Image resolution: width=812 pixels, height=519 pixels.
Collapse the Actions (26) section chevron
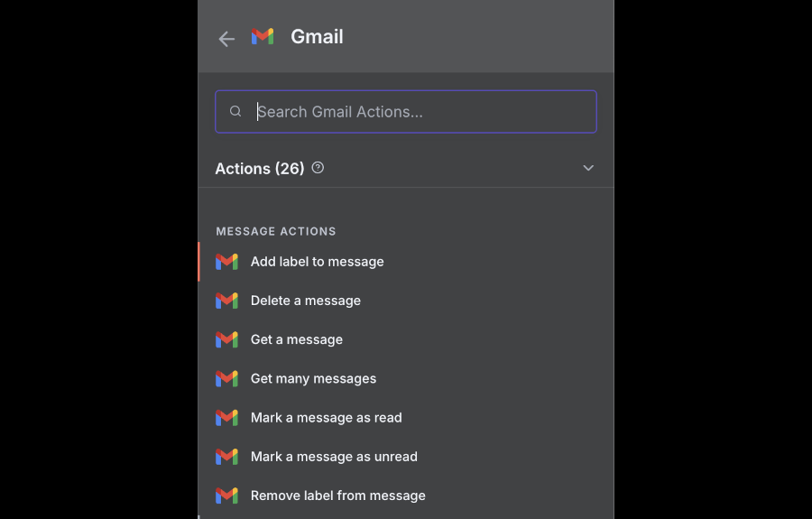(588, 168)
